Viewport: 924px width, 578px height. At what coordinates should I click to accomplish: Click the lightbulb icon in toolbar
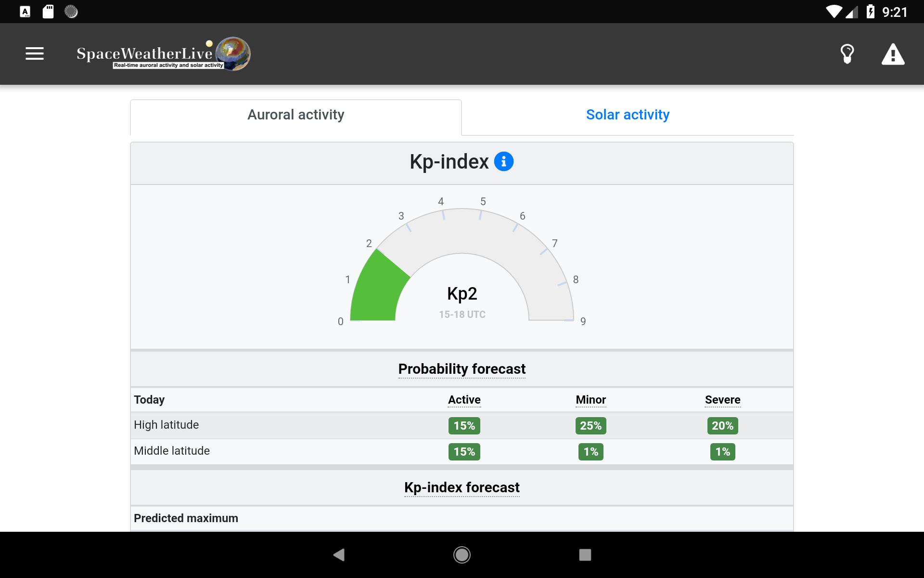pyautogui.click(x=848, y=54)
